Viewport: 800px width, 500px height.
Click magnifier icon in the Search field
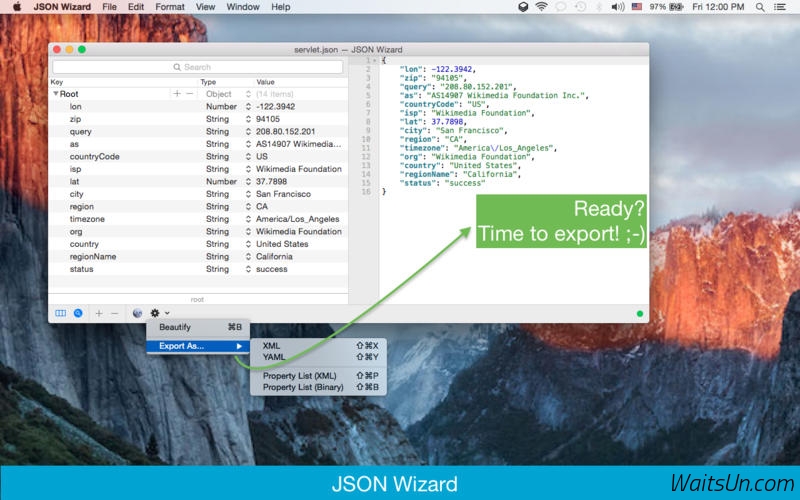pyautogui.click(x=177, y=67)
